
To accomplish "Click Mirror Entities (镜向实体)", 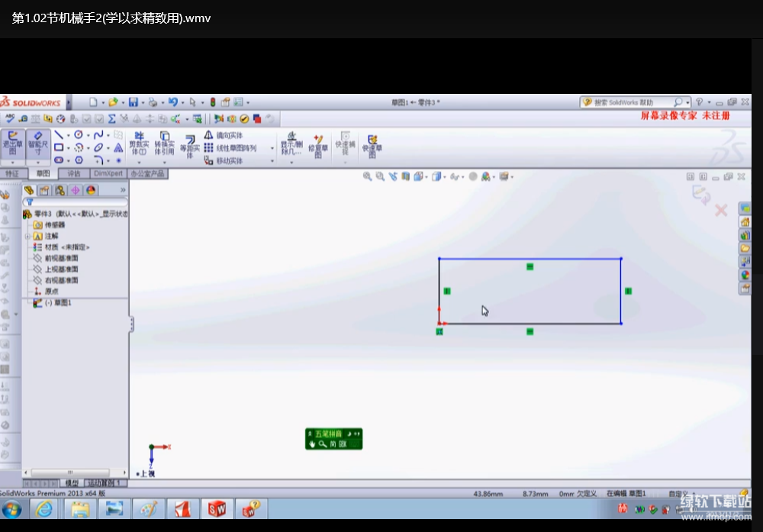I will point(224,135).
